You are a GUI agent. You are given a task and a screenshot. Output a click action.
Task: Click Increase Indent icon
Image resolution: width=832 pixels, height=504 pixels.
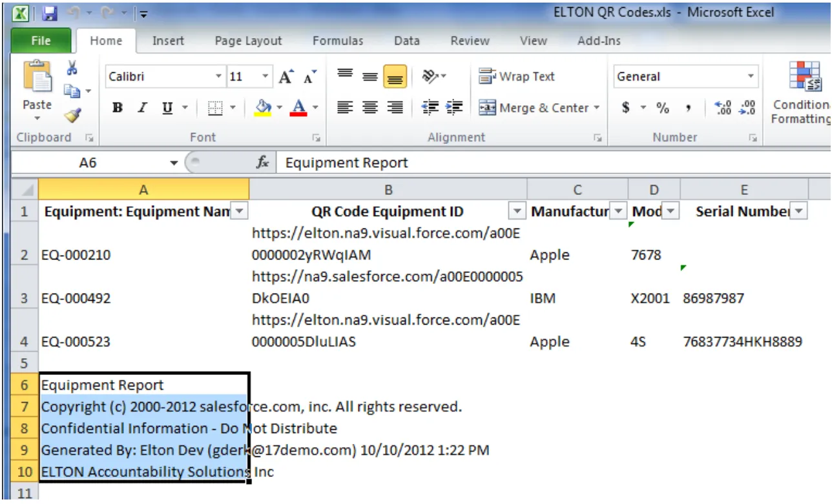[x=454, y=108]
